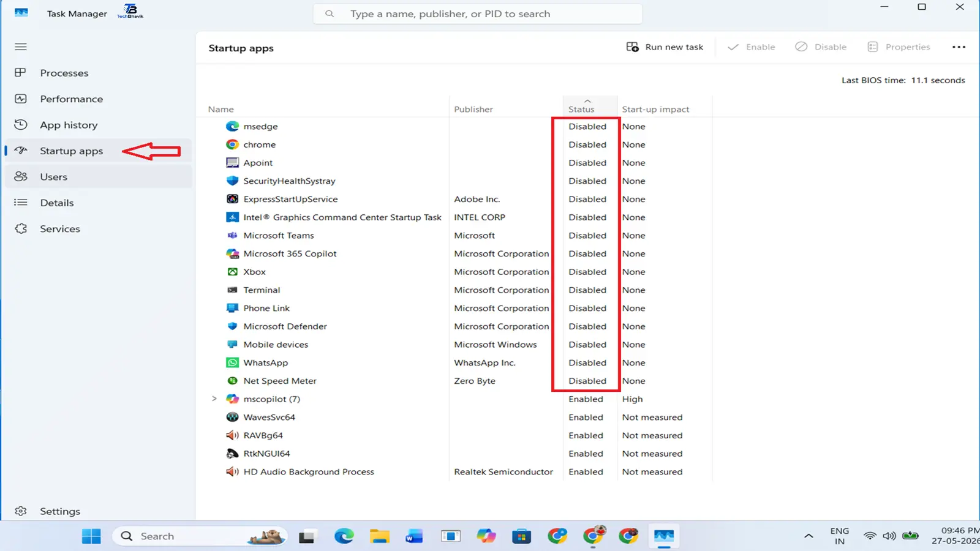Click Run new task
The width and height of the screenshot is (980, 551).
[x=665, y=47]
